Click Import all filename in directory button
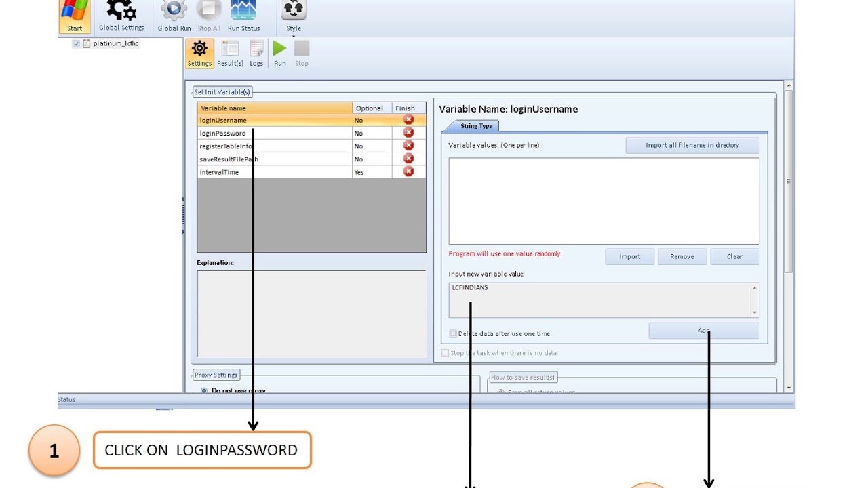Screen dimensions: 868x488 pos(692,145)
